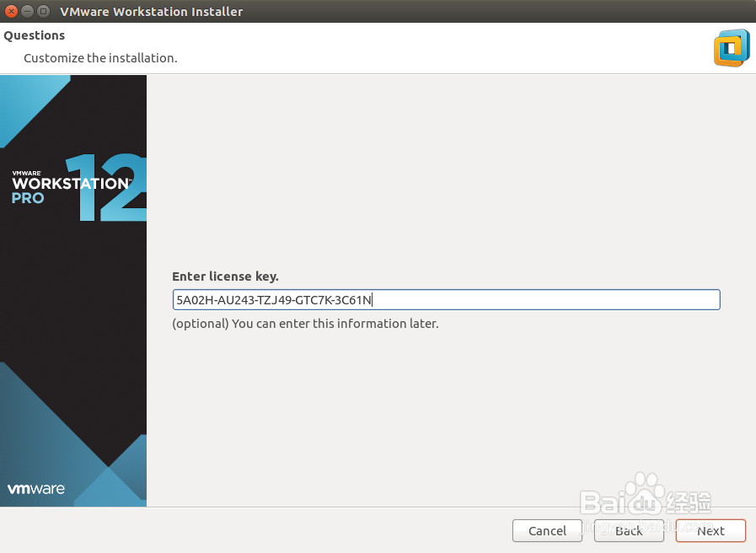
Task: Select the "Customize the installation." text
Action: click(x=100, y=57)
